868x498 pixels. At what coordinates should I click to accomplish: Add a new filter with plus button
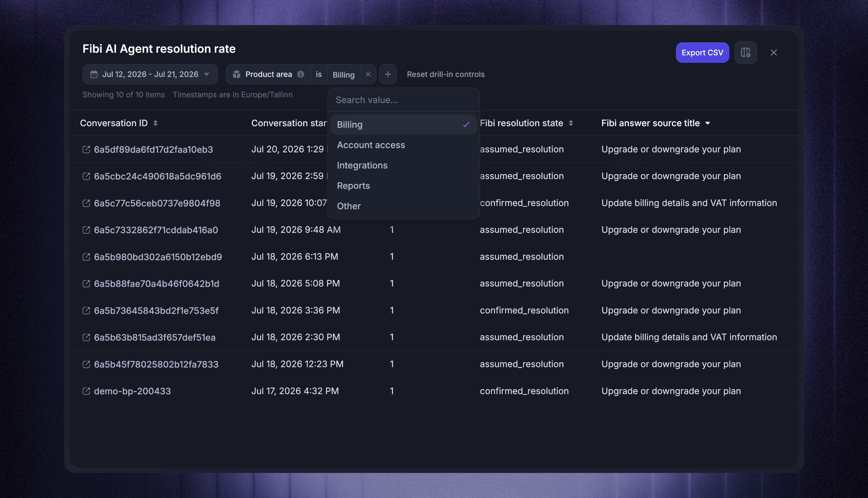coord(388,74)
